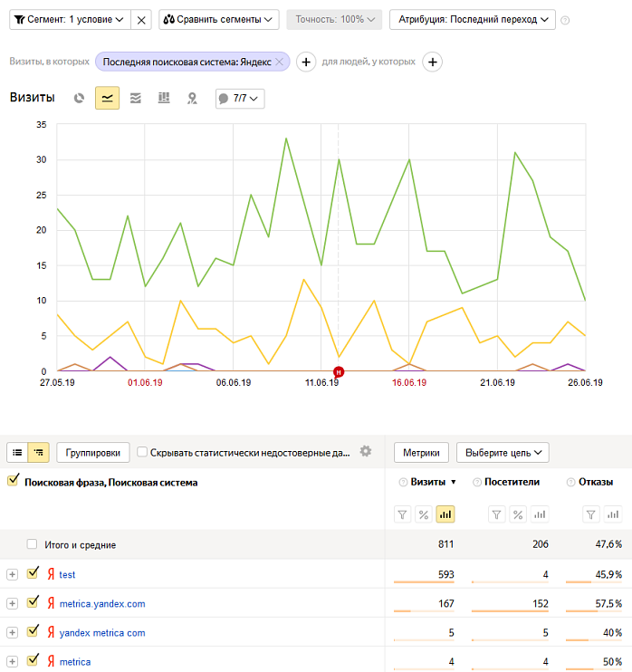This screenshot has width=632, height=672.
Task: Toggle the chart bars icon under Visitors
Action: [540, 514]
